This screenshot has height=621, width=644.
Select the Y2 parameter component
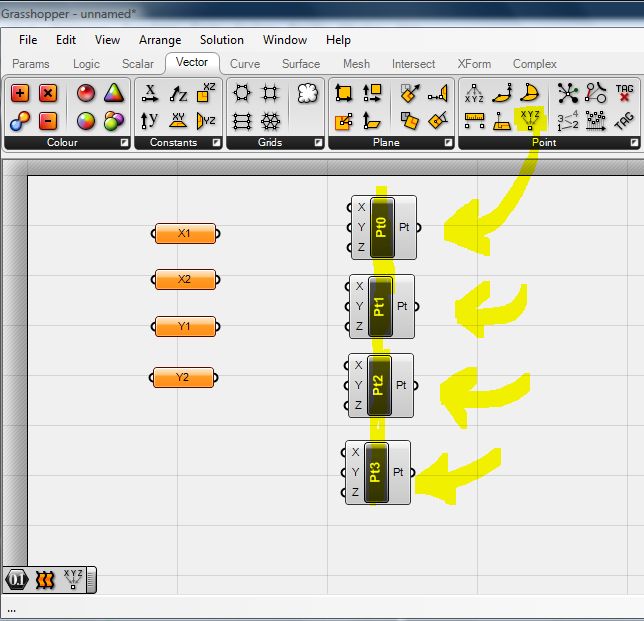coord(183,378)
